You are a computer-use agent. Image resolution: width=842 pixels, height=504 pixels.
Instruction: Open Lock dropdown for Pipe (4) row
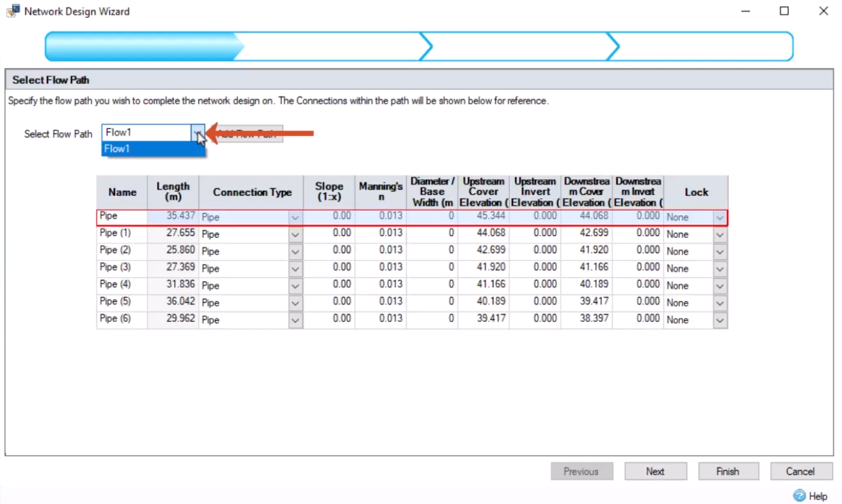click(720, 286)
